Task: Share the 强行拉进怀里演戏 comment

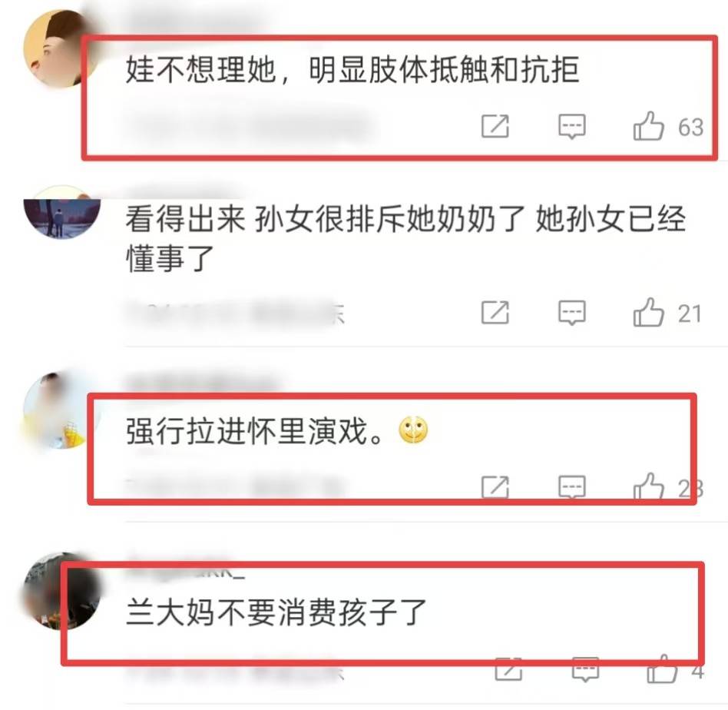Action: [x=495, y=486]
